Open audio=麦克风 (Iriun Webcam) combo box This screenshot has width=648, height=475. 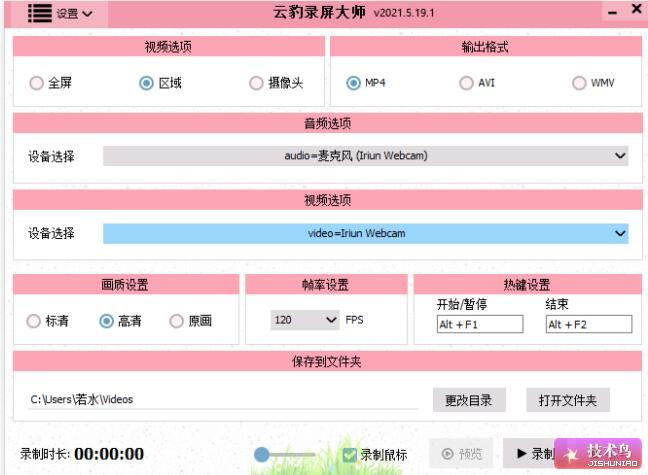[x=366, y=156]
